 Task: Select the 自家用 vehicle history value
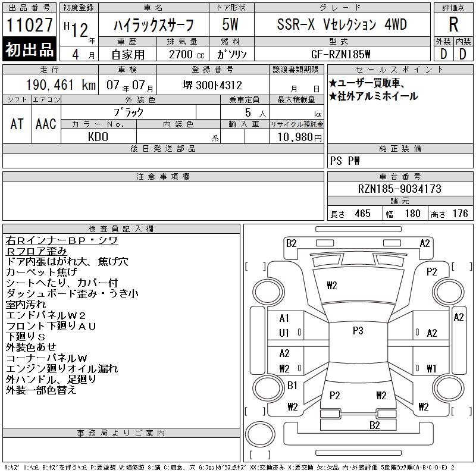tap(128, 55)
